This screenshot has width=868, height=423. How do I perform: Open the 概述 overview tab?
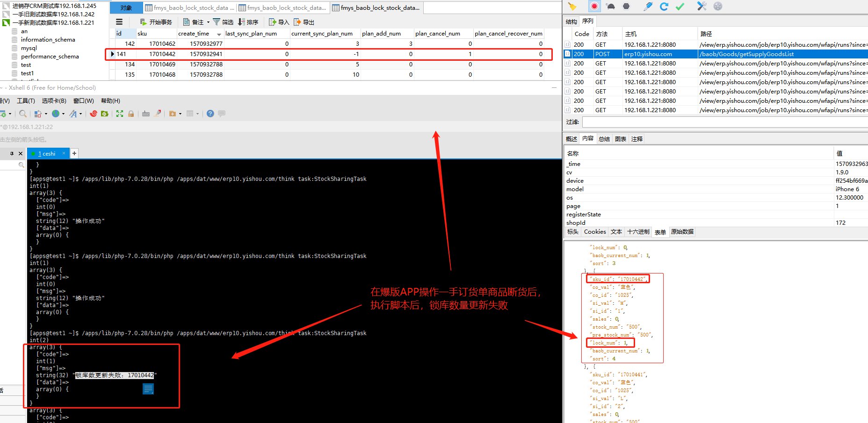click(x=571, y=139)
